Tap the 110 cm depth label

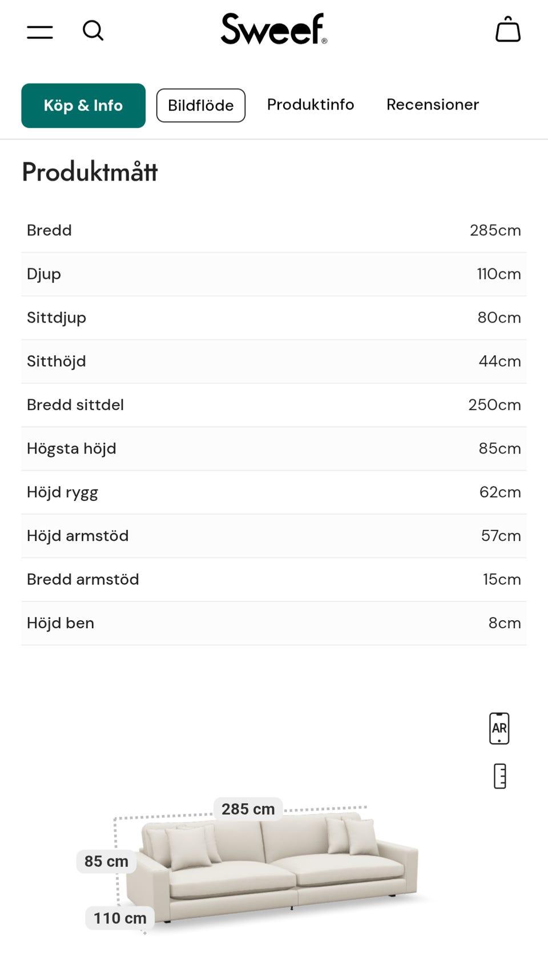point(120,918)
